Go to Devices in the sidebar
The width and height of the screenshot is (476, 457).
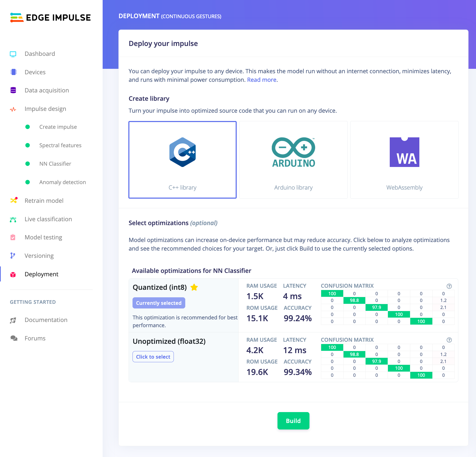pos(35,72)
